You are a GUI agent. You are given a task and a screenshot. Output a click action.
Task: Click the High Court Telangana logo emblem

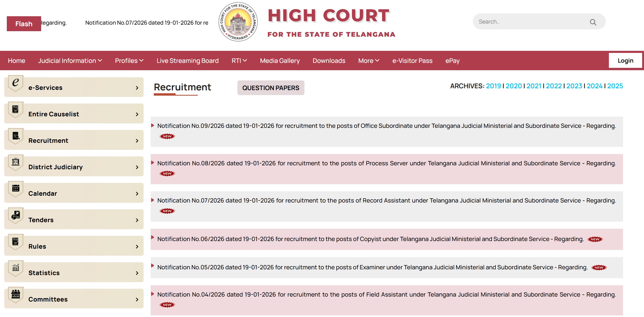pos(238,22)
